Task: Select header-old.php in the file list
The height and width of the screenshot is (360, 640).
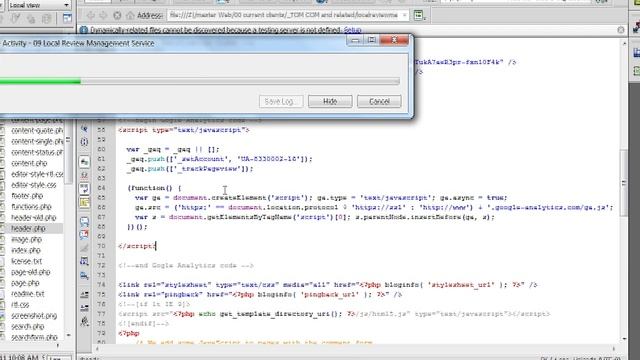Action: tap(33, 218)
